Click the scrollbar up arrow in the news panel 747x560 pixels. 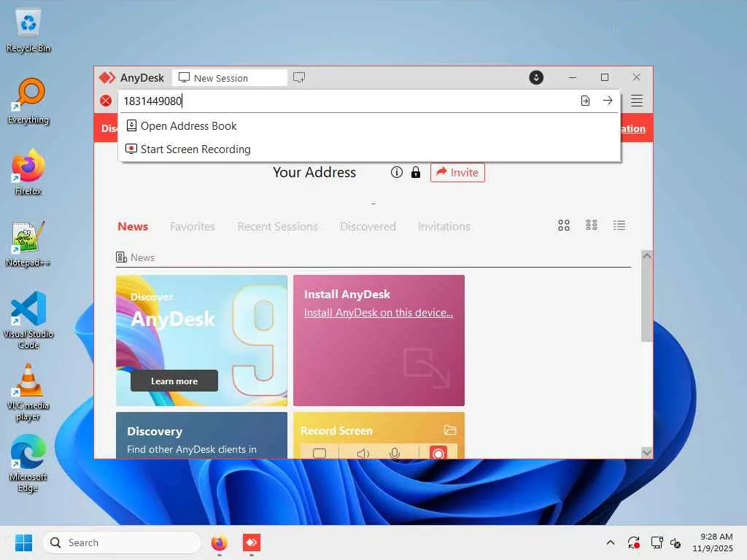click(646, 256)
